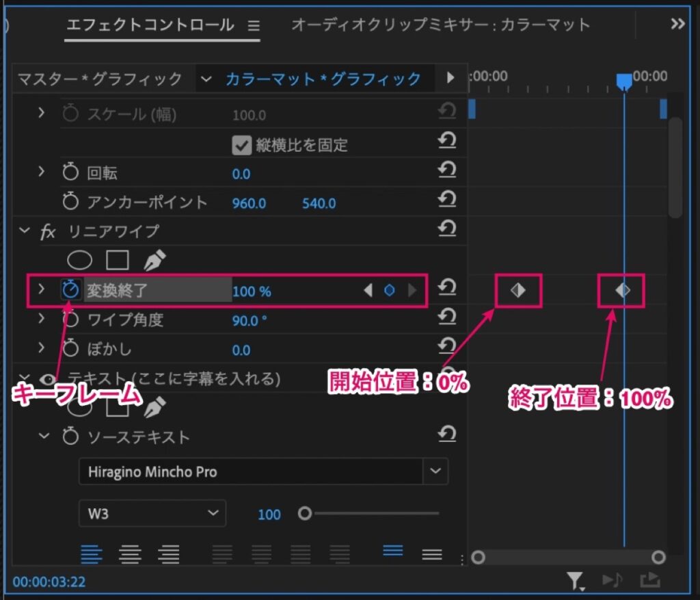Open the filter properties funnel icon
Viewport: 700px width, 600px height.
[575, 581]
